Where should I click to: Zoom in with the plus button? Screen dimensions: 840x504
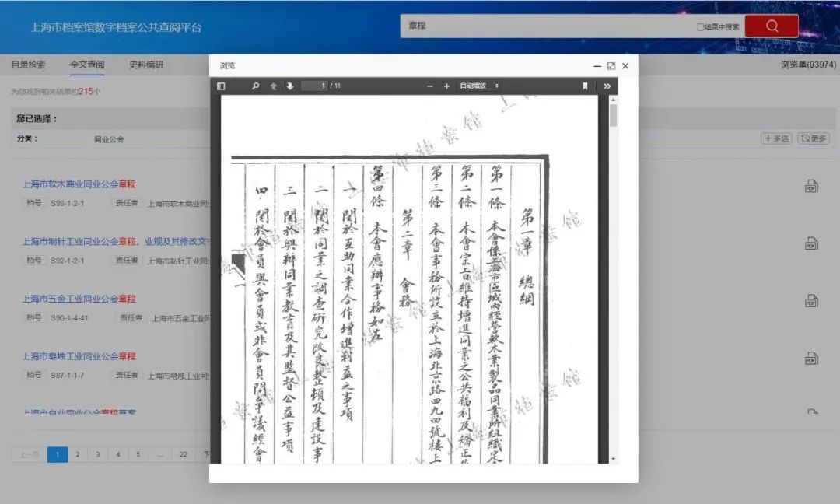coord(446,86)
